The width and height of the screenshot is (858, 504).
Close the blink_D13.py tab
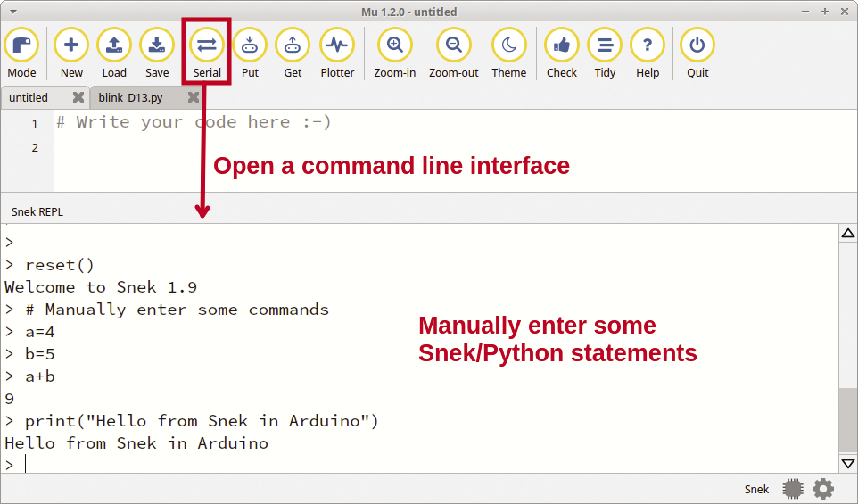(x=194, y=97)
